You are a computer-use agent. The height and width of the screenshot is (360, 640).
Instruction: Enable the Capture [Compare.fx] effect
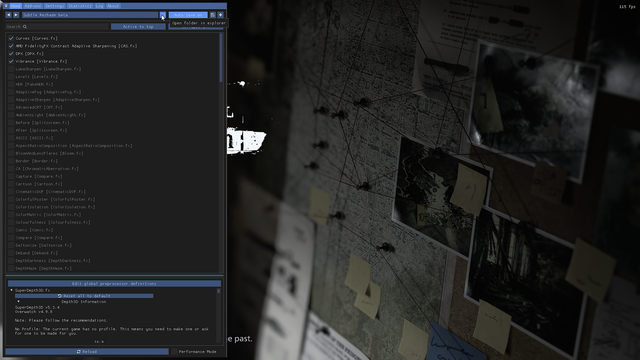pos(11,176)
